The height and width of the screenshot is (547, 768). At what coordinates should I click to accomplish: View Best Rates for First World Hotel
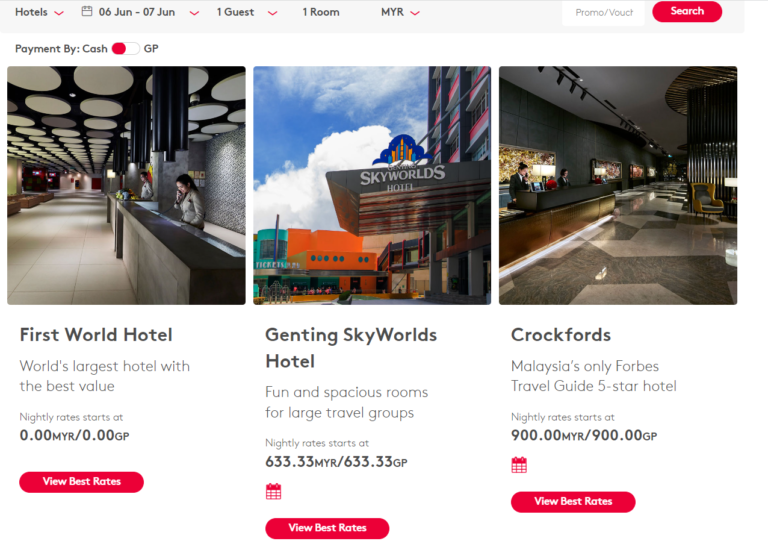tap(81, 482)
